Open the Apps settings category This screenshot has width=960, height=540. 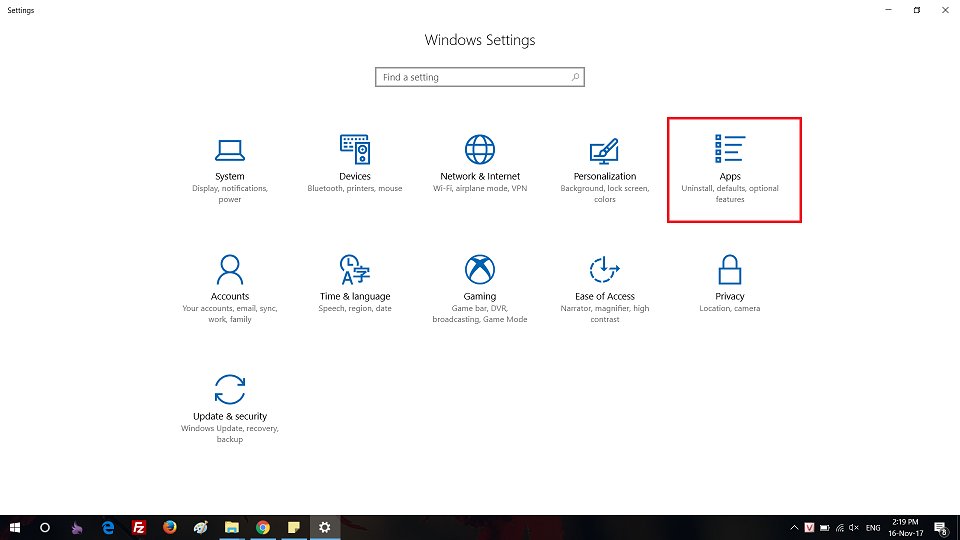pos(730,170)
